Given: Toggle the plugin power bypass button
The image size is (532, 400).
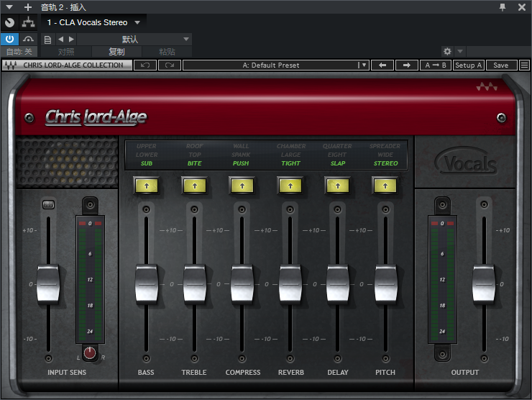Looking at the screenshot, I should click(x=9, y=39).
